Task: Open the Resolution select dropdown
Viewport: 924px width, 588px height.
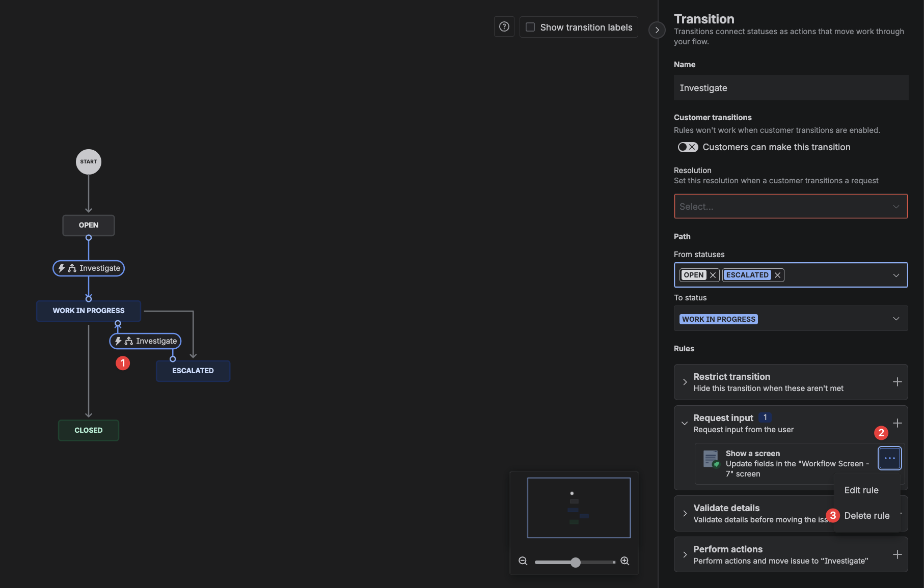Action: 791,206
